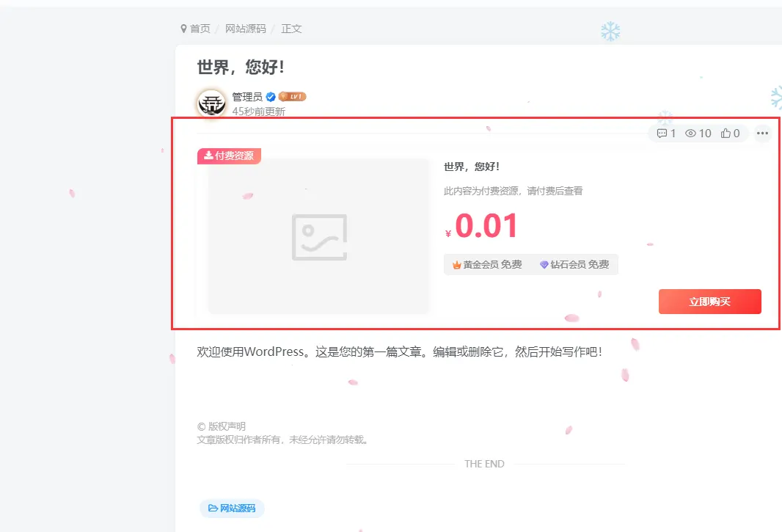Click 世界，您好! title inside paid card
This screenshot has width=782, height=532.
[472, 167]
